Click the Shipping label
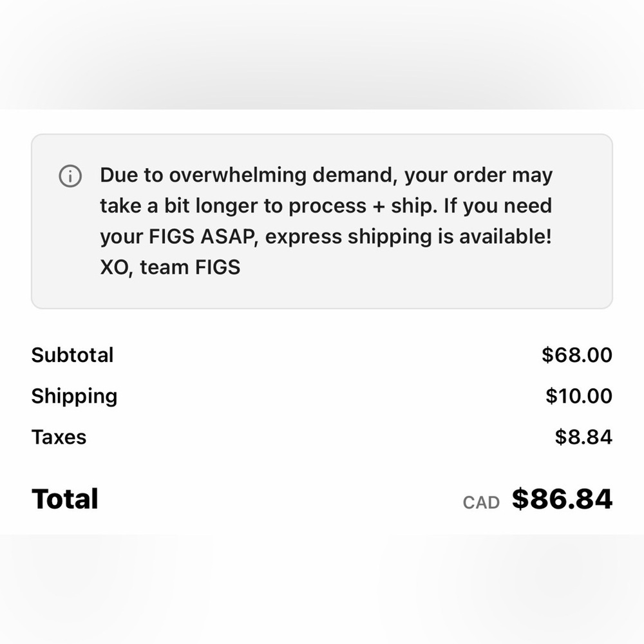The image size is (644, 644). pyautogui.click(x=74, y=397)
